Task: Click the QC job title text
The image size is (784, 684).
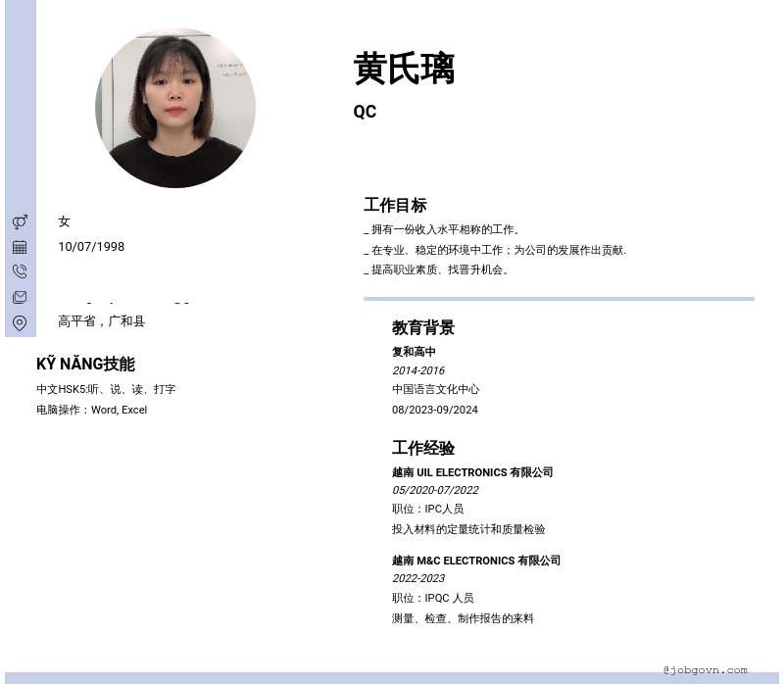Action: pos(365,112)
